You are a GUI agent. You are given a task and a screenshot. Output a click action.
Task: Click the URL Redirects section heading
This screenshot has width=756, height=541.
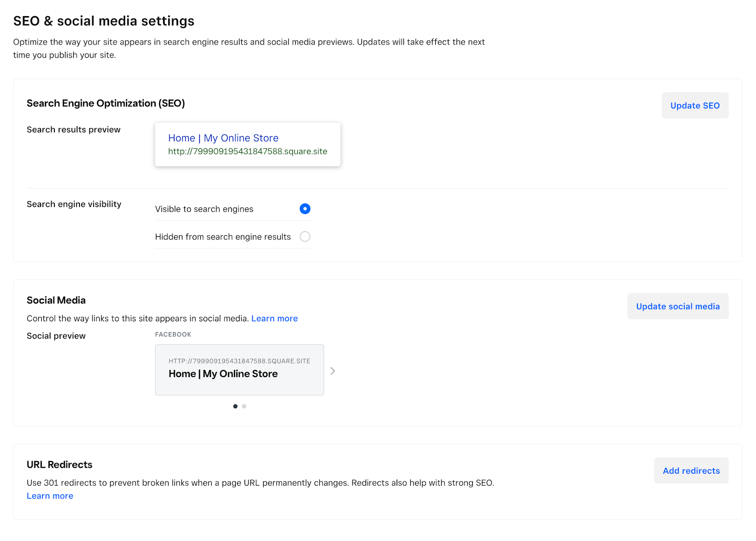pyautogui.click(x=60, y=464)
